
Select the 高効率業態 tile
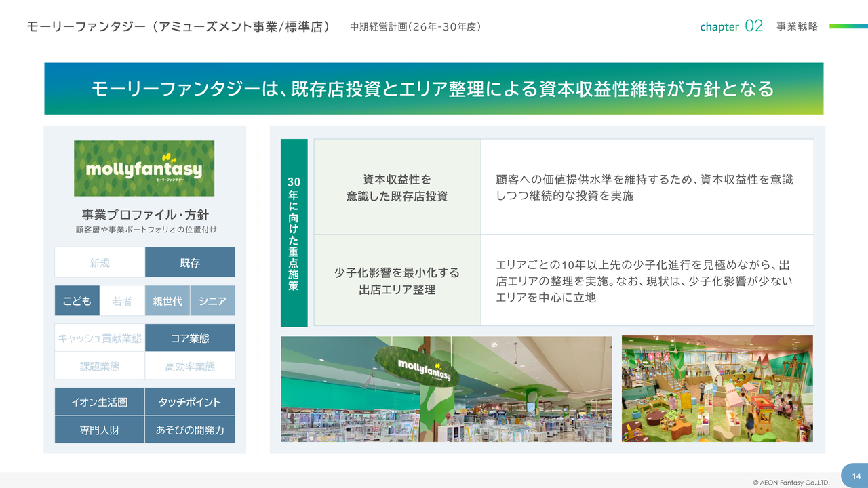tap(190, 366)
